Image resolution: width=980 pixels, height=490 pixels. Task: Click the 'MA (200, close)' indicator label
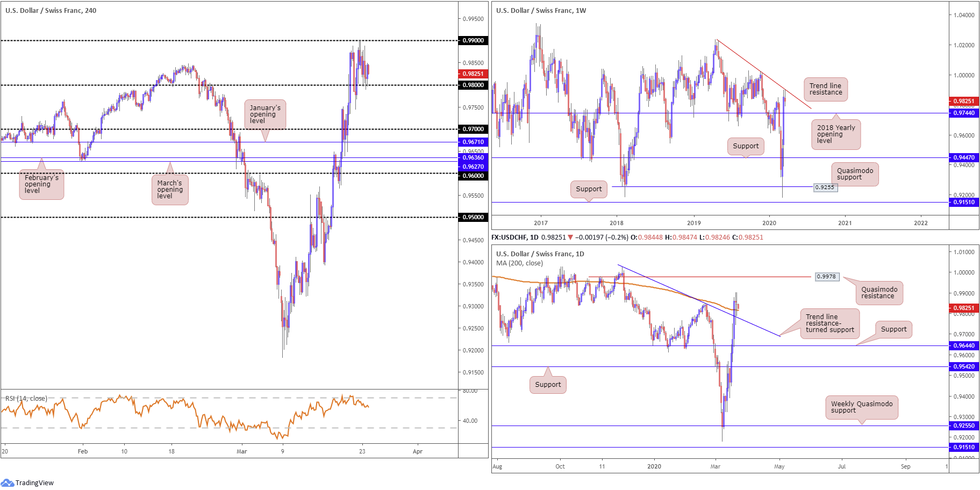tap(519, 263)
